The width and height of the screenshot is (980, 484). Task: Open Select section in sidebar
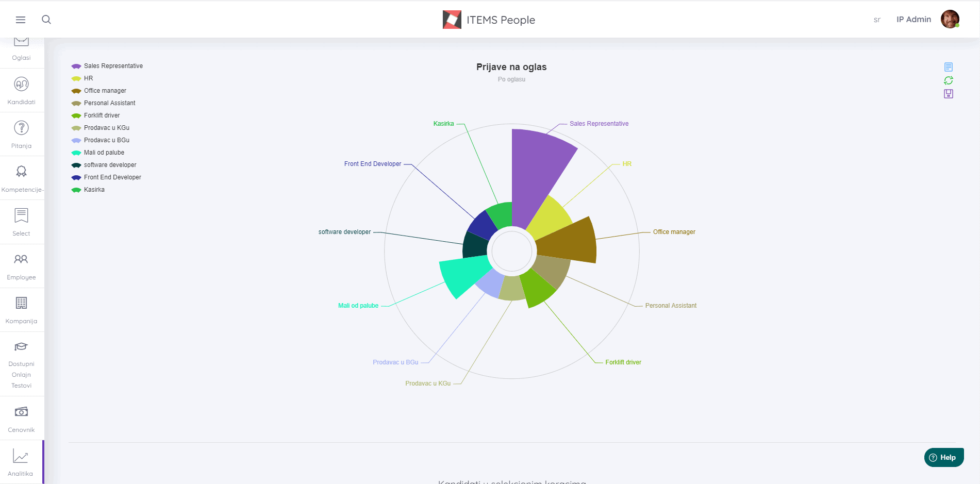pyautogui.click(x=22, y=222)
